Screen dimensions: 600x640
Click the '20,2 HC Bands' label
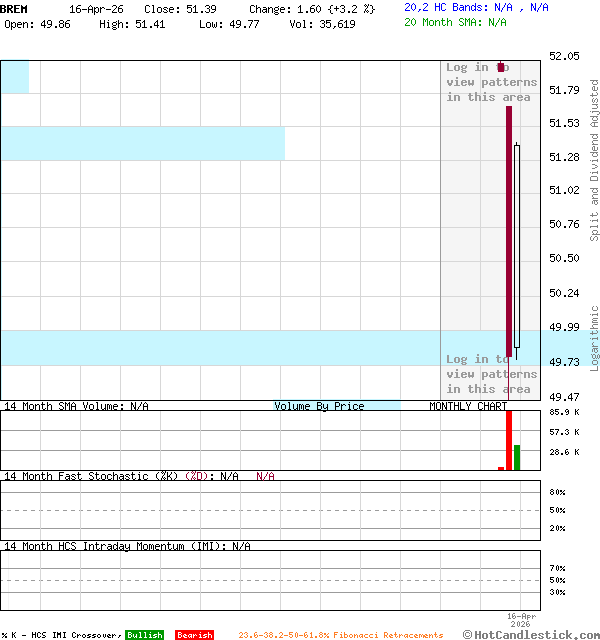448,7
